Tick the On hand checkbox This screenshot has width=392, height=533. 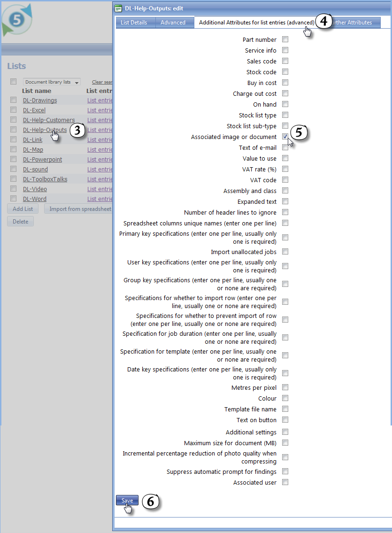pyautogui.click(x=285, y=104)
